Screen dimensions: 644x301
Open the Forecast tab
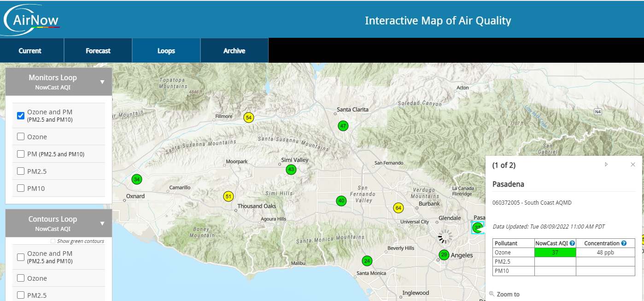(98, 51)
